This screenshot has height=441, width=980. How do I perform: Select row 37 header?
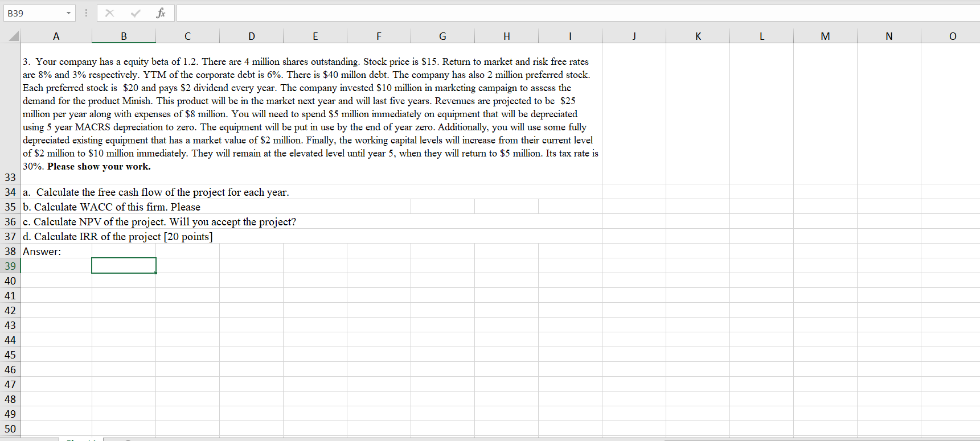(10, 236)
